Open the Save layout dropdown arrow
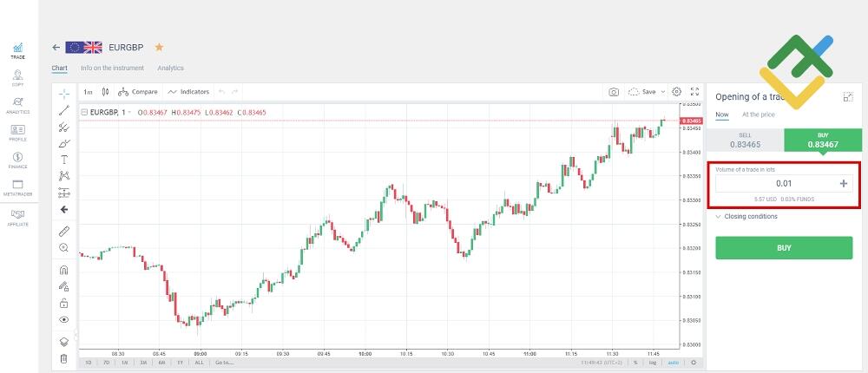 pyautogui.click(x=663, y=91)
